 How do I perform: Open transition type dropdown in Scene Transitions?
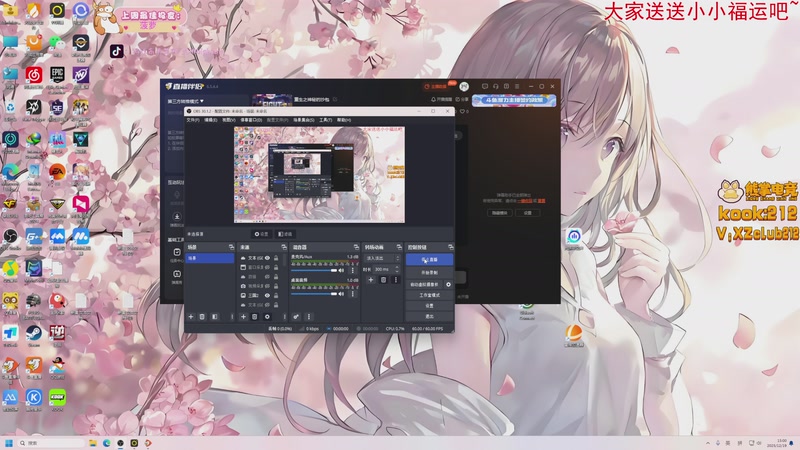(x=382, y=259)
